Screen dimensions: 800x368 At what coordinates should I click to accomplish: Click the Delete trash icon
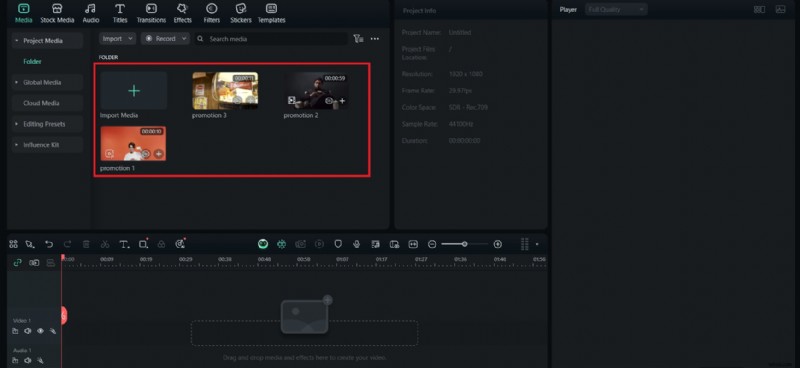click(86, 244)
